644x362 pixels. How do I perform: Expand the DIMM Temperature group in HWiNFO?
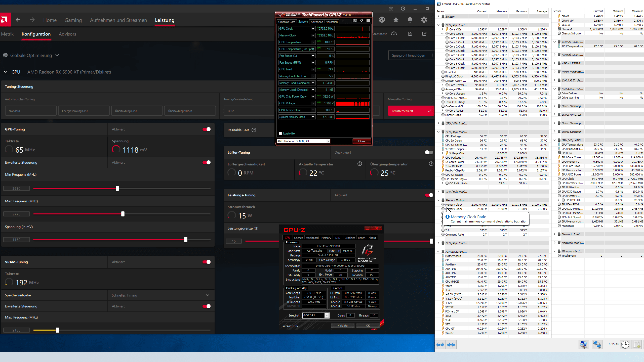coord(555,72)
